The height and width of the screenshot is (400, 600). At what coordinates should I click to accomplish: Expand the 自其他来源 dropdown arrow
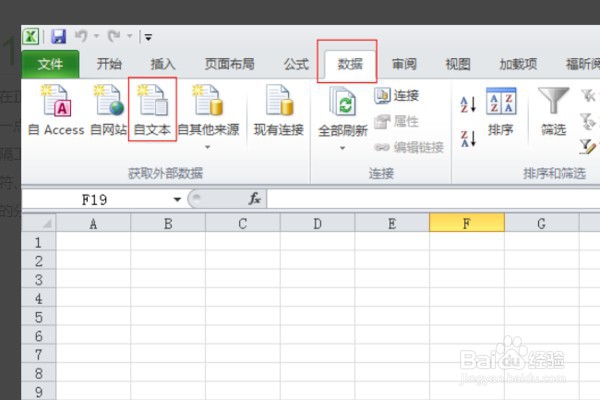208,147
